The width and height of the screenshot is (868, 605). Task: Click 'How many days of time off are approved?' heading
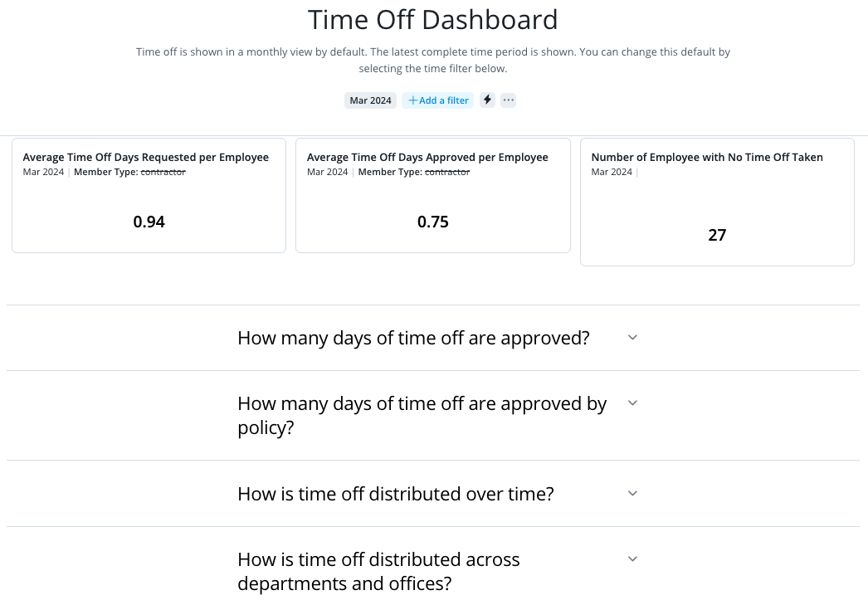(x=413, y=338)
